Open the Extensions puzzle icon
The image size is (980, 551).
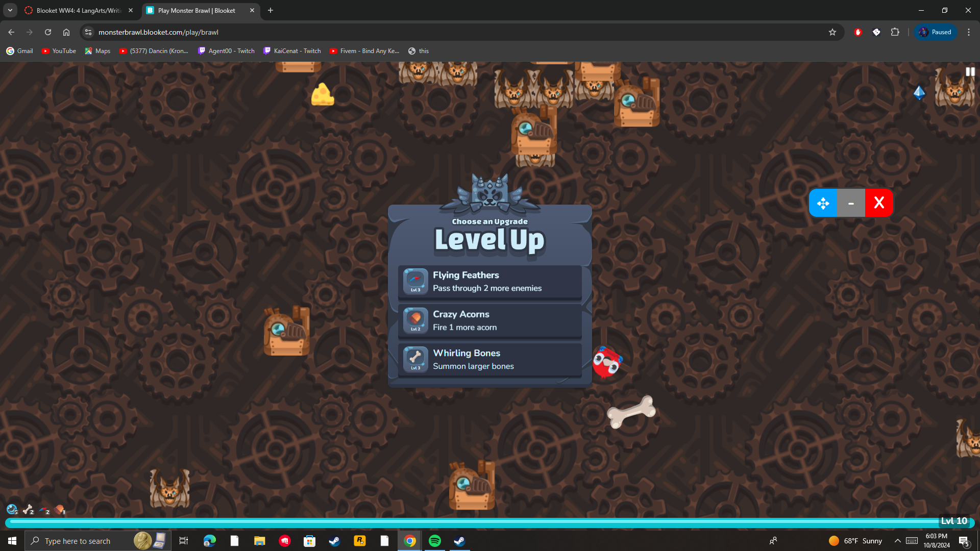[895, 32]
